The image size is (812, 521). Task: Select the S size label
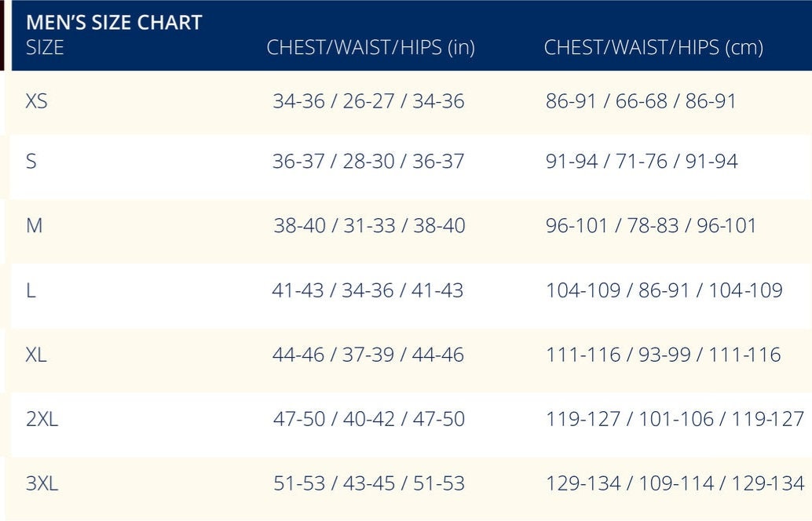pos(31,161)
